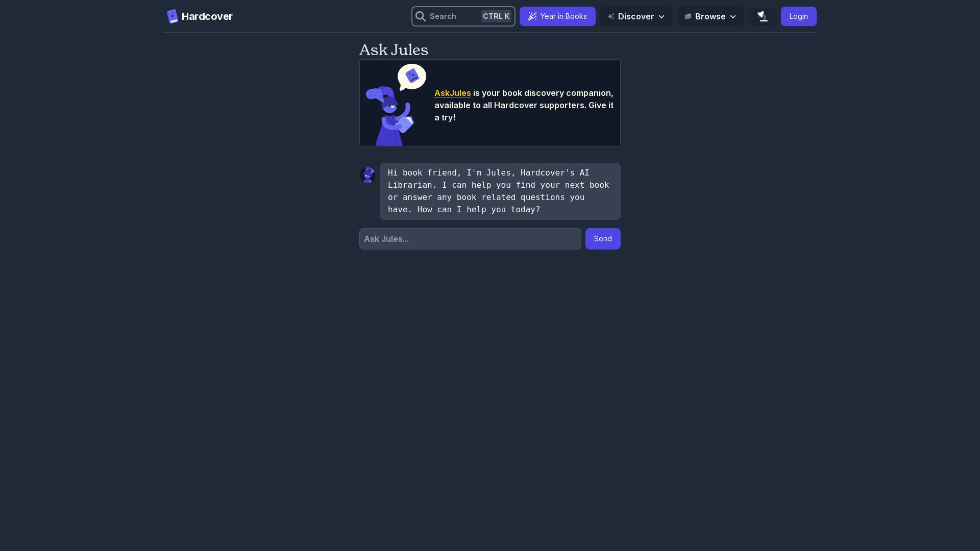This screenshot has width=980, height=551.
Task: Toggle light/dark theme with lamp icon
Action: (x=763, y=16)
